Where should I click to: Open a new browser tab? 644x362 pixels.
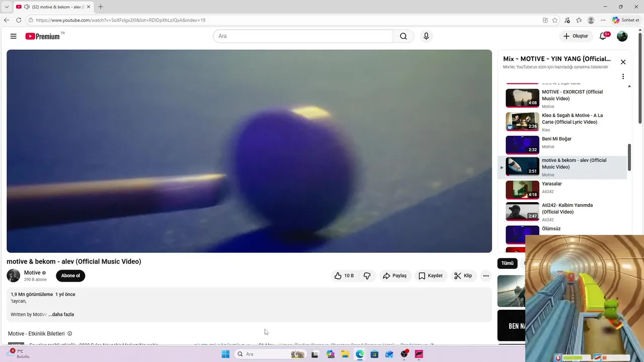coord(101,7)
